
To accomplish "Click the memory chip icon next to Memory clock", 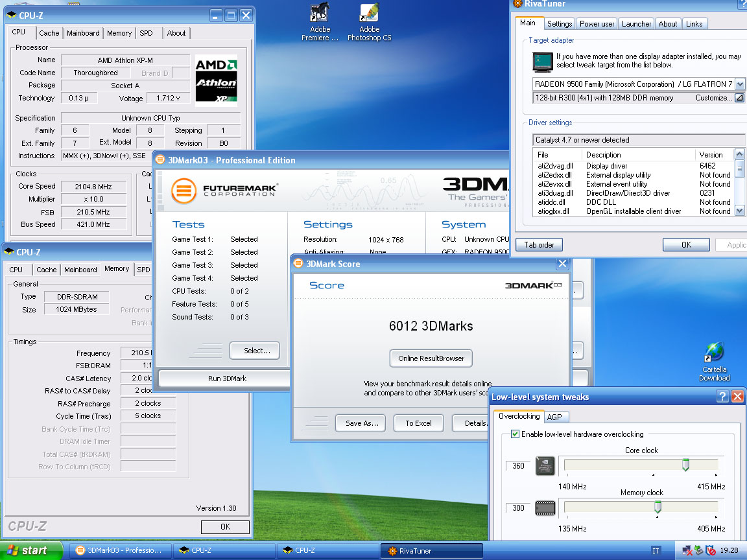I will [x=545, y=508].
